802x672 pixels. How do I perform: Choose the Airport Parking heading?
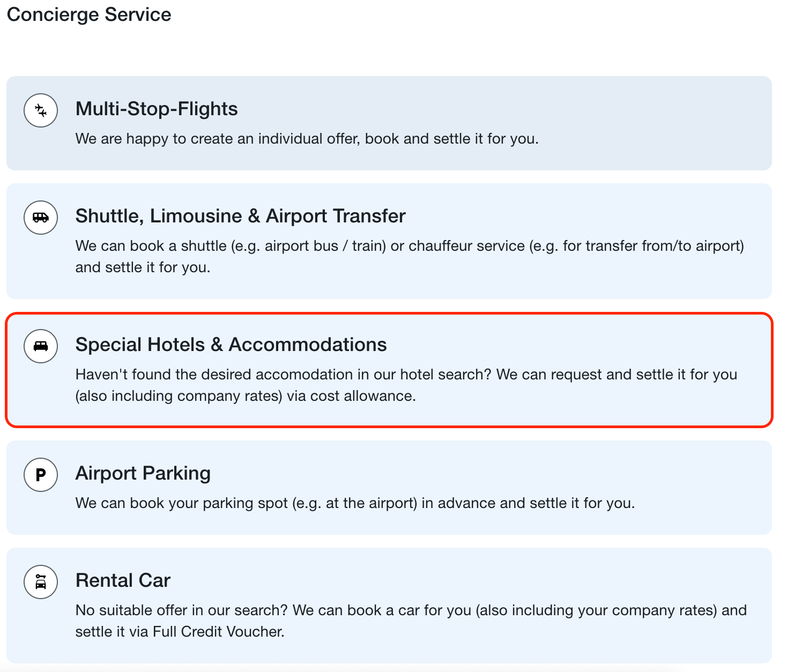click(143, 473)
